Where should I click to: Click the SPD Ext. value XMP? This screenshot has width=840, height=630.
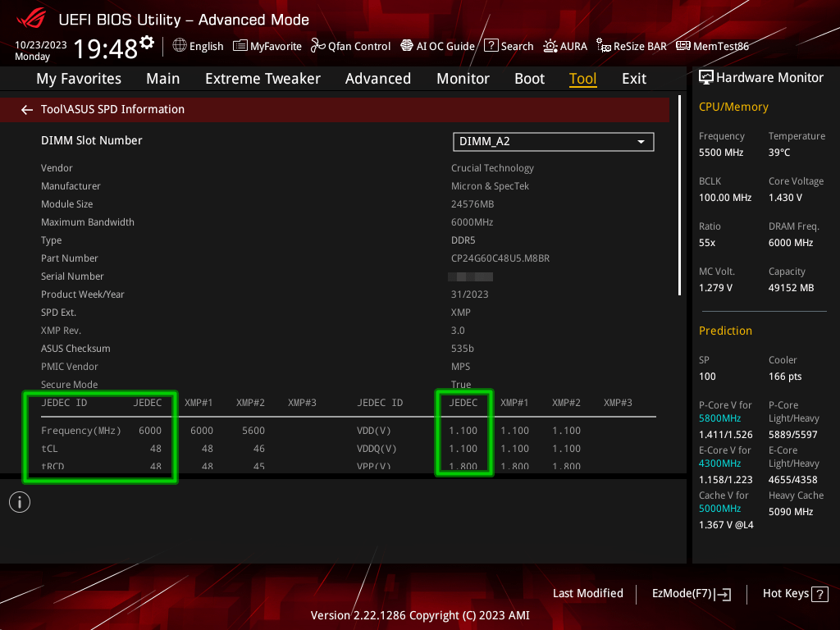[x=461, y=313]
